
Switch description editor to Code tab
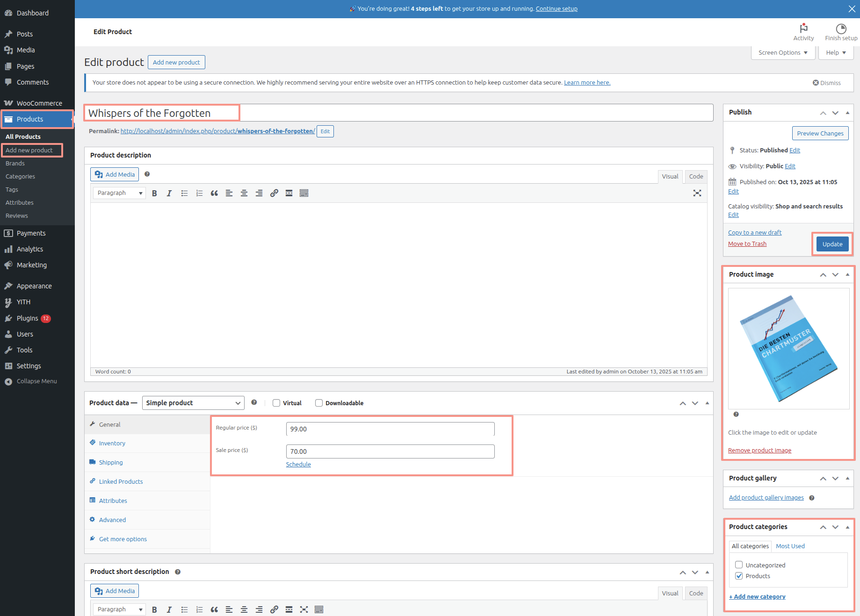[696, 177]
